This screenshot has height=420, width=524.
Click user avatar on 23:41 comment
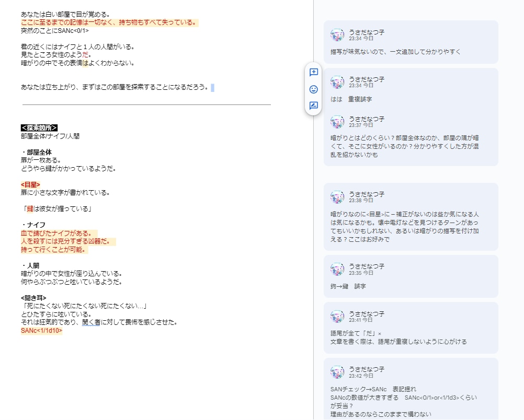[x=337, y=317]
